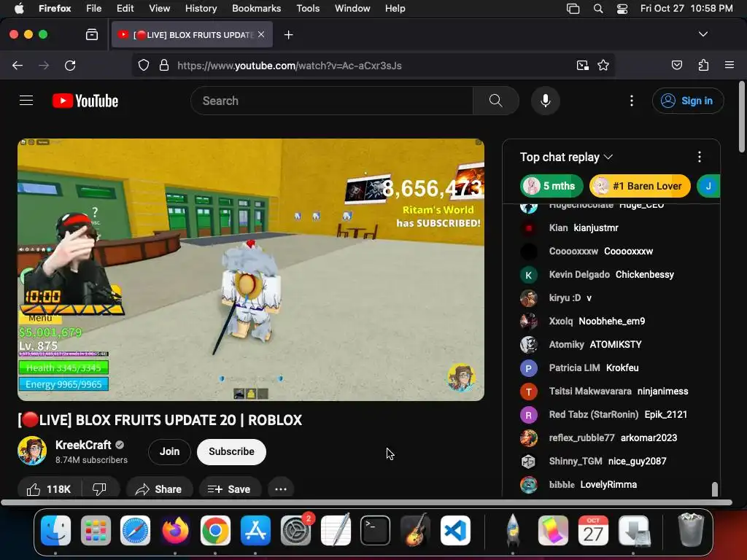The width and height of the screenshot is (747, 560).
Task: Open the Pocket save icon in toolbar
Action: 676,65
